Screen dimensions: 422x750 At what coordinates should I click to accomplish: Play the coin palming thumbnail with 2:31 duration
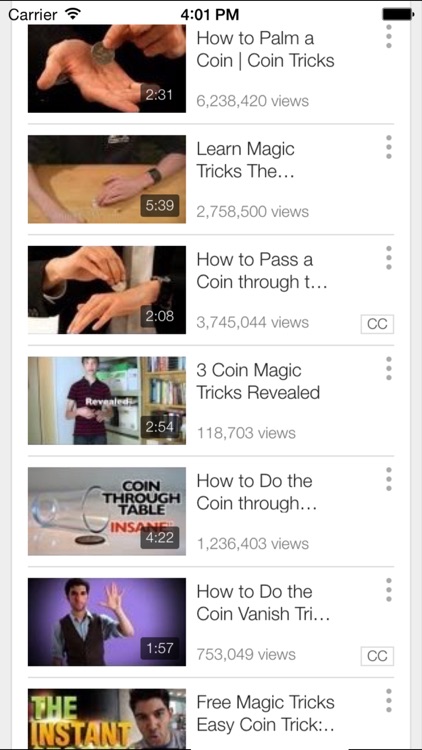(x=107, y=68)
